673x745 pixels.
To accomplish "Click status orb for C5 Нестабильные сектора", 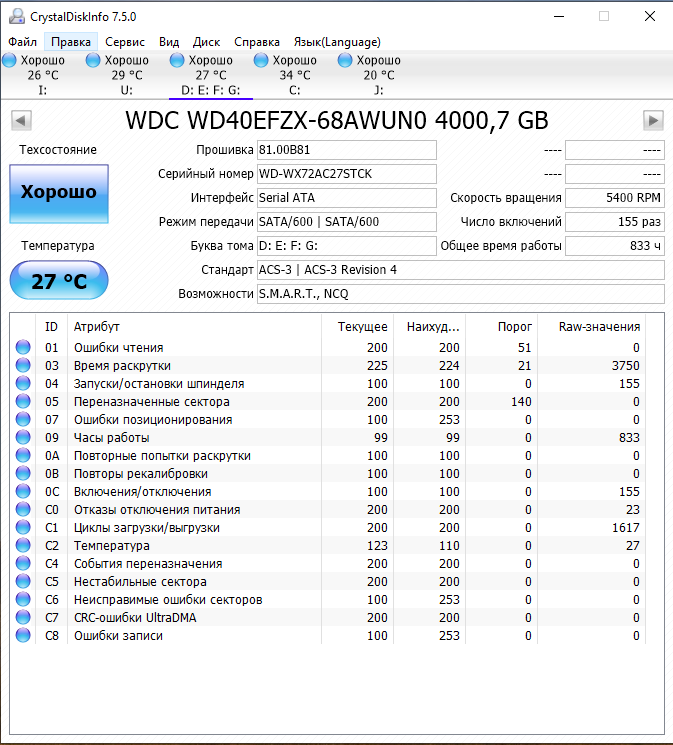I will 23,582.
